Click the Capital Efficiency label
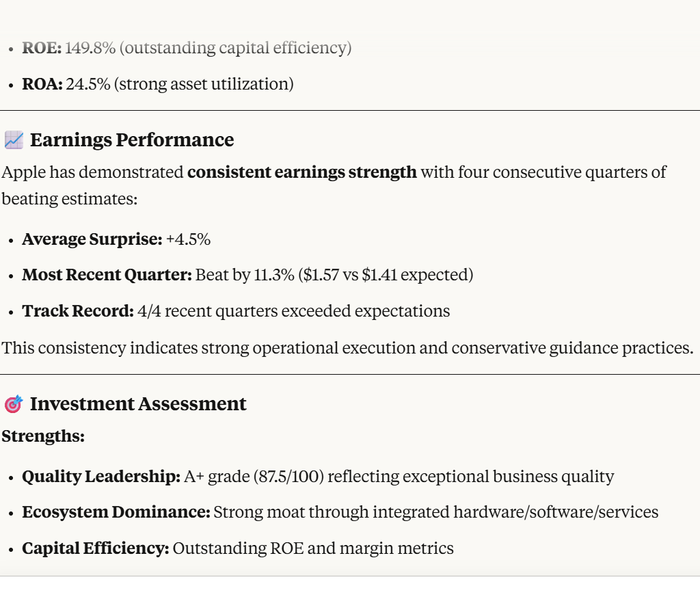 [x=96, y=548]
